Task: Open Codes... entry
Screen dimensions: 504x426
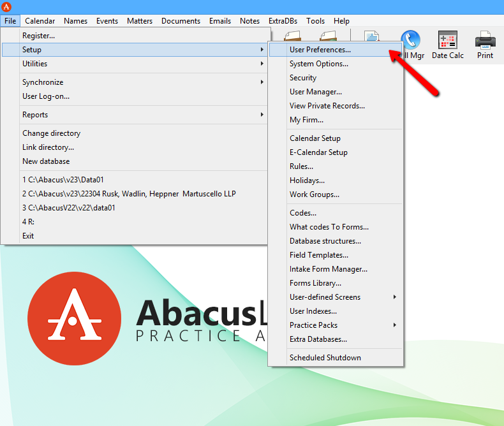Action: click(336, 213)
